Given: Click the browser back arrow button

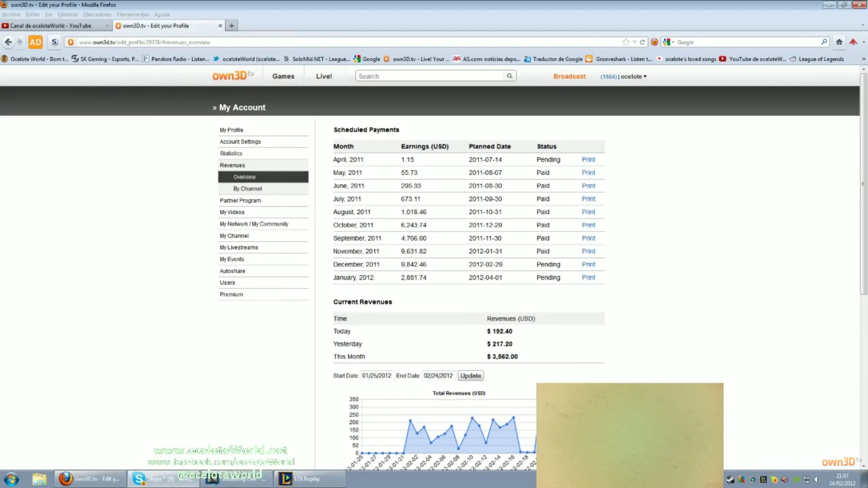Looking at the screenshot, I should [x=8, y=42].
